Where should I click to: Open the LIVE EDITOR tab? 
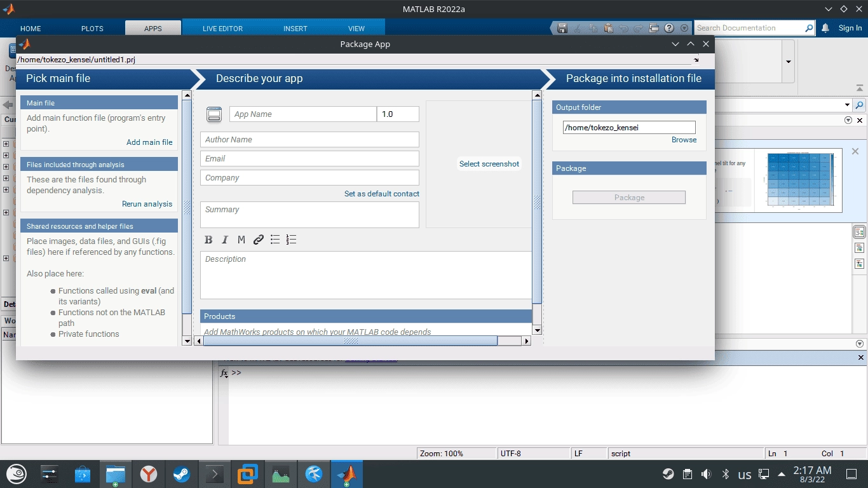(x=222, y=29)
